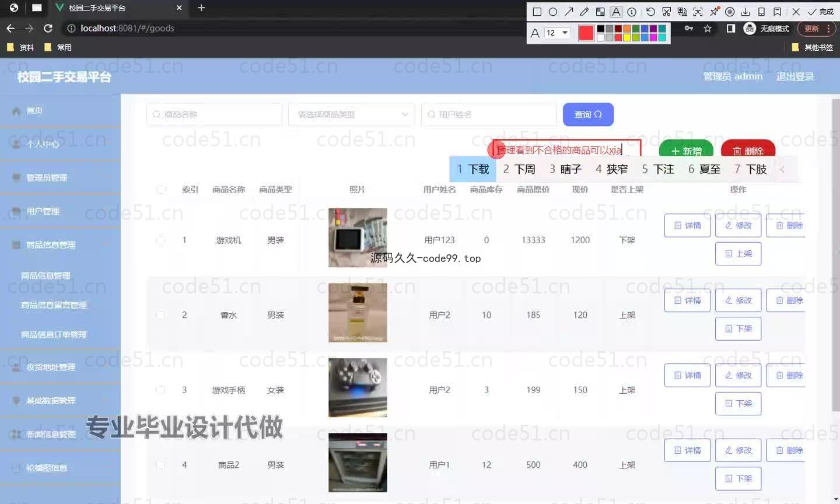Expand the 新闻信息管理 sidebar group
The image size is (840, 504).
click(x=60, y=434)
